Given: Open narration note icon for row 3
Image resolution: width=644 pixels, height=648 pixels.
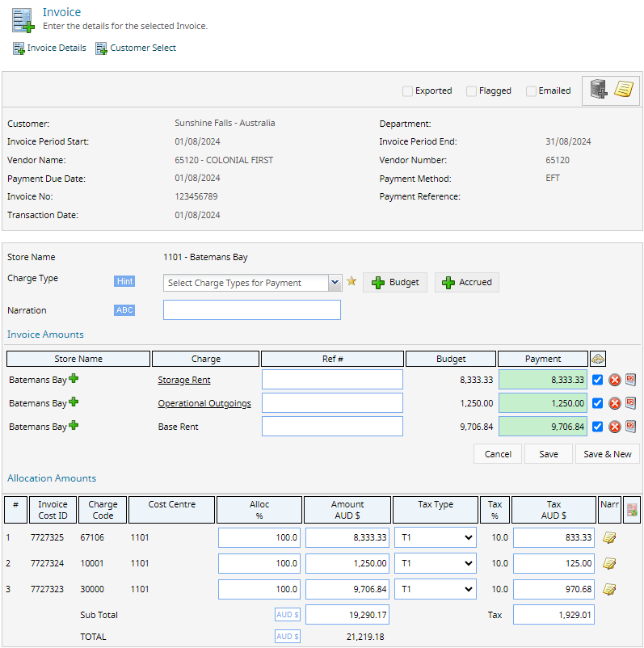Looking at the screenshot, I should tap(609, 589).
